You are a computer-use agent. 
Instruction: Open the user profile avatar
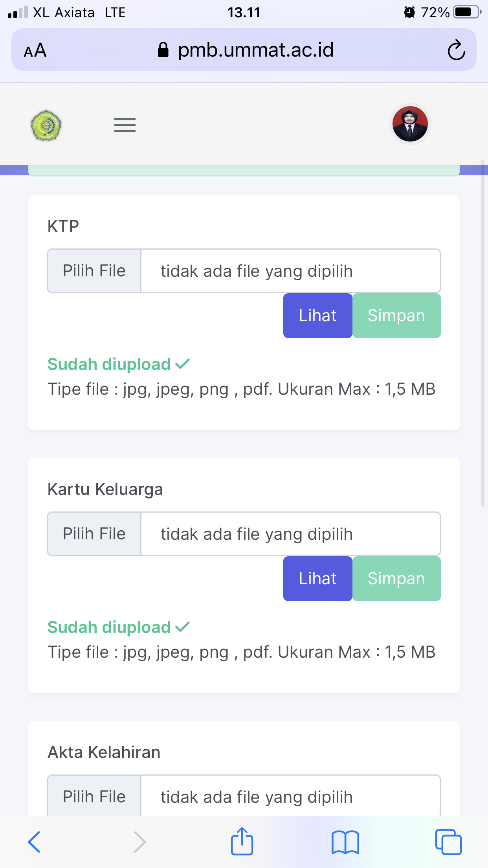click(x=410, y=124)
